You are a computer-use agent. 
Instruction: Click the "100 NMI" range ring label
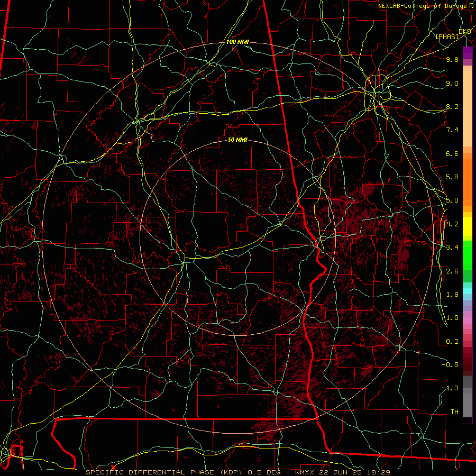coord(237,42)
